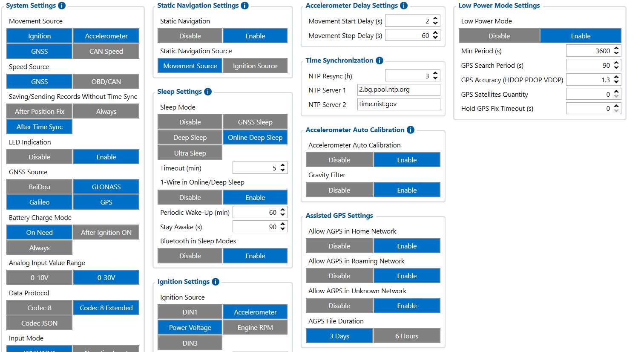
Task: Enable Low Power Mode
Action: click(580, 36)
